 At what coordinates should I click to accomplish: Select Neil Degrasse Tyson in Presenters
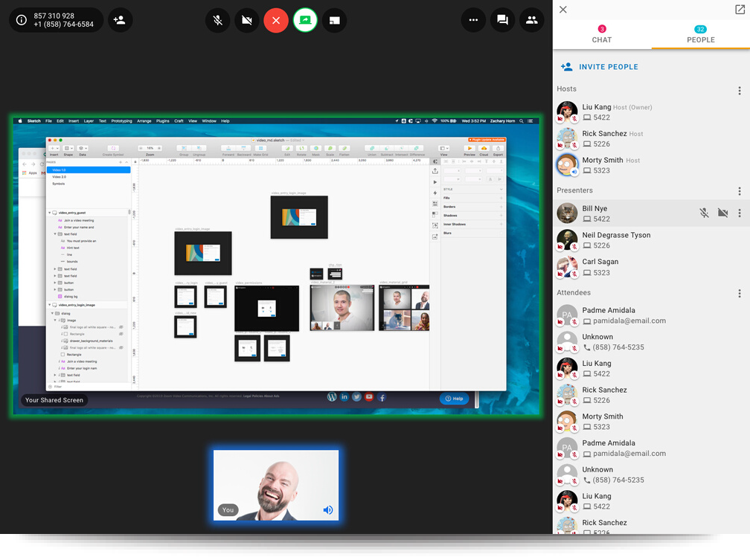tap(651, 240)
